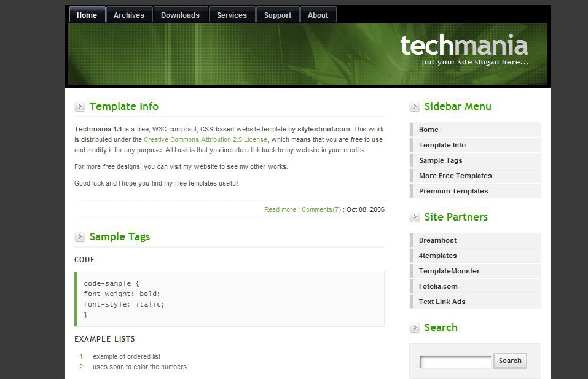
Task: Open More Free Templates in sidebar menu
Action: point(455,176)
